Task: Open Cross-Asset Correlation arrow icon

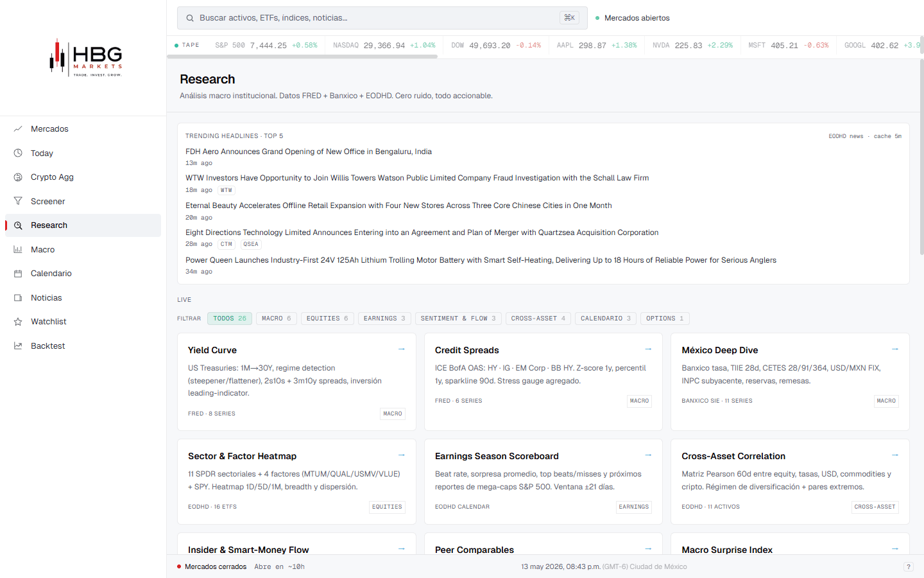Action: (895, 455)
